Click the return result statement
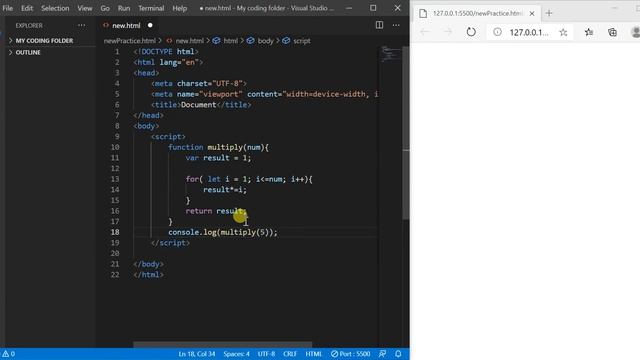Viewport: 640px width, 360px height. pos(216,211)
